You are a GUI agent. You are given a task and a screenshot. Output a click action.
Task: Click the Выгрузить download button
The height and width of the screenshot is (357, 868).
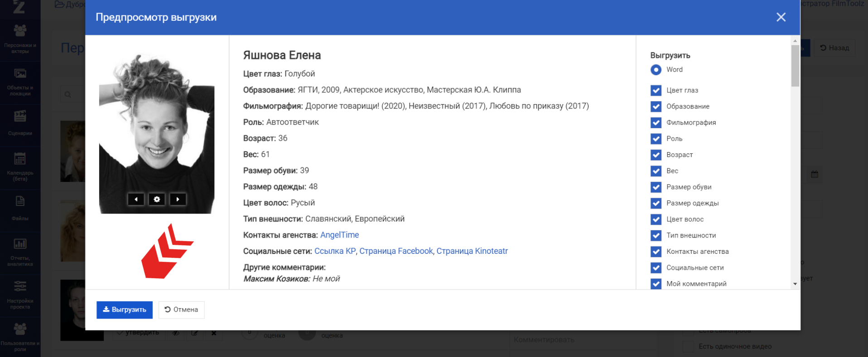click(x=125, y=310)
